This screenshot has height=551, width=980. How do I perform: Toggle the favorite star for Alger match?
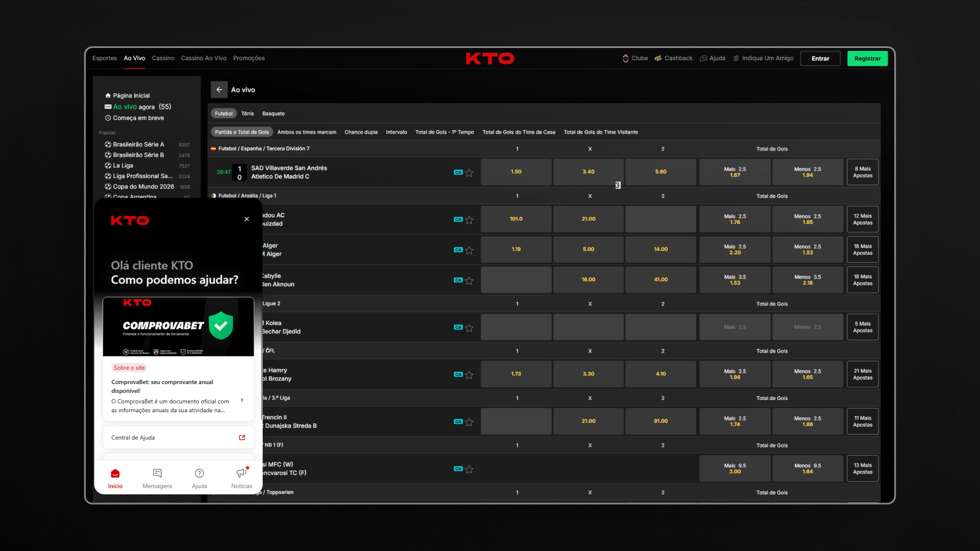pyautogui.click(x=469, y=250)
